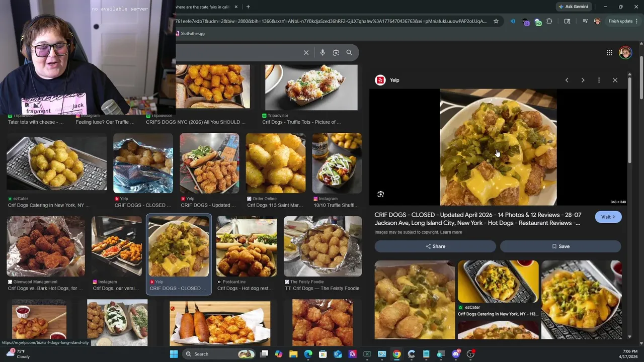Click the Yelp source logo in the preview
This screenshot has height=362, width=644.
380,80
